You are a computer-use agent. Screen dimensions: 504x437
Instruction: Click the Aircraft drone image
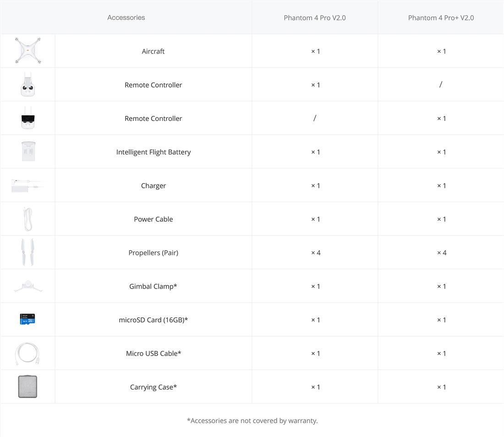point(27,51)
